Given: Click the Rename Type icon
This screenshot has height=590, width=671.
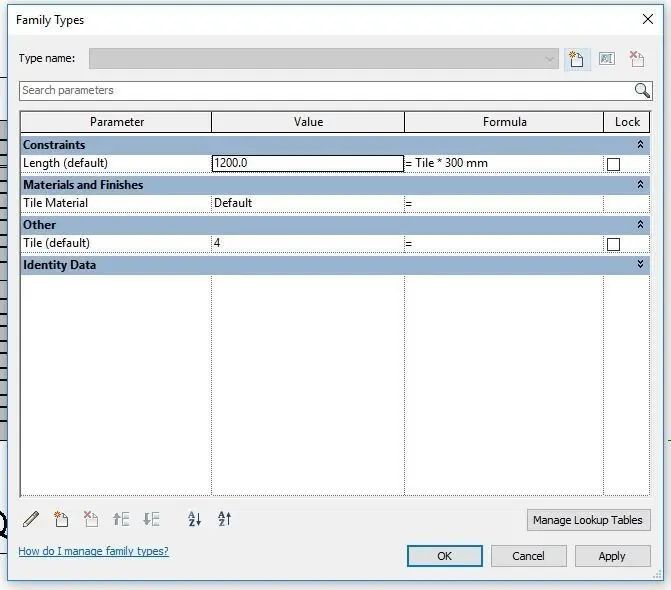Looking at the screenshot, I should coord(606,59).
